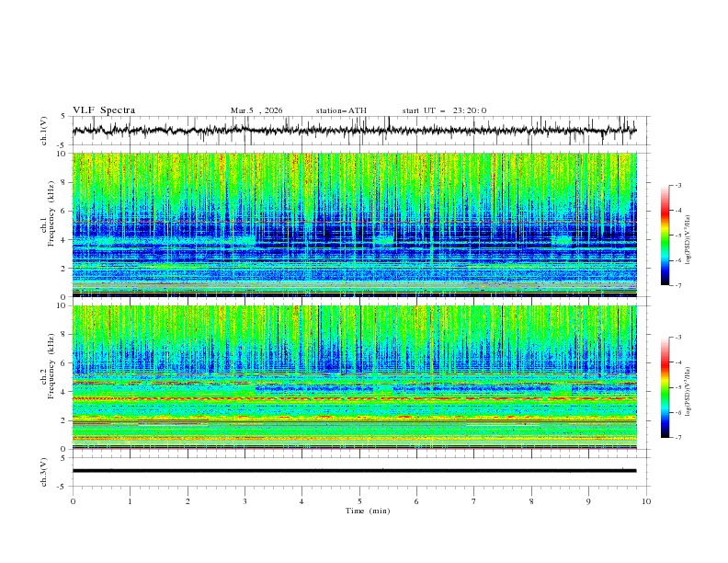The height and width of the screenshot is (563, 728).
Task: Click time axis tick label "3"
Action: (x=245, y=501)
